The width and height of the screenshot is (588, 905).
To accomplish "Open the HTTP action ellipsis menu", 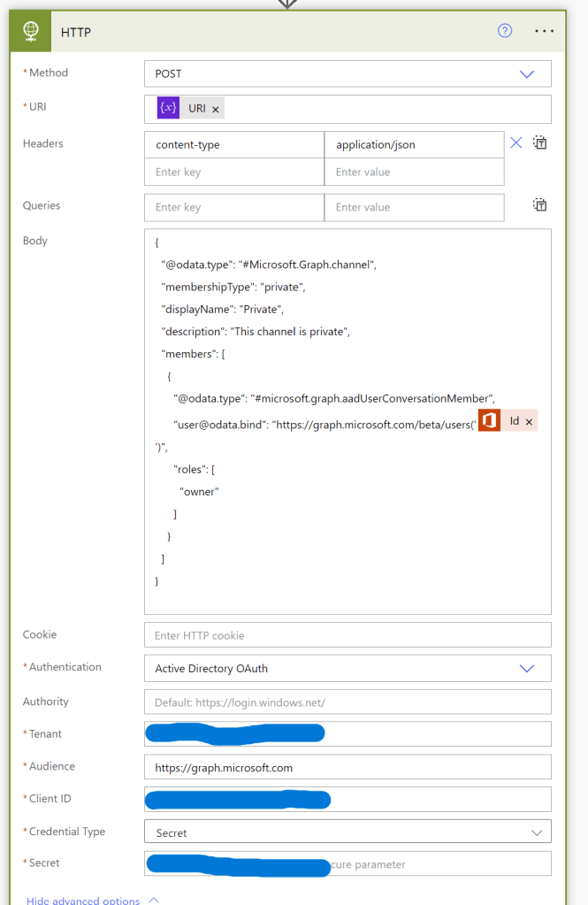I will pos(545,31).
